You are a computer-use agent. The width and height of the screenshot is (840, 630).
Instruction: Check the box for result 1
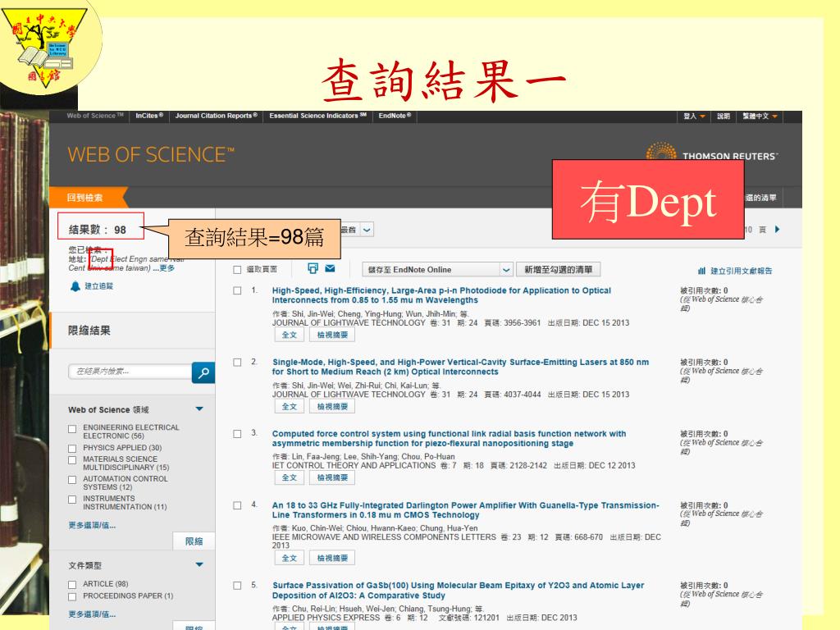(237, 291)
